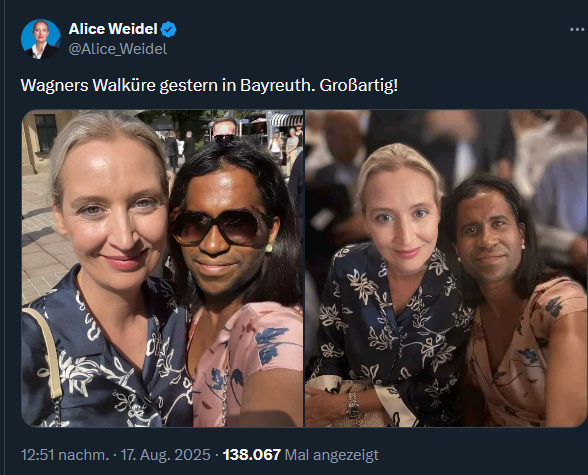Viewport: 588px width, 475px height.
Task: Open the @Alice_Weidel handle link
Action: [x=118, y=49]
